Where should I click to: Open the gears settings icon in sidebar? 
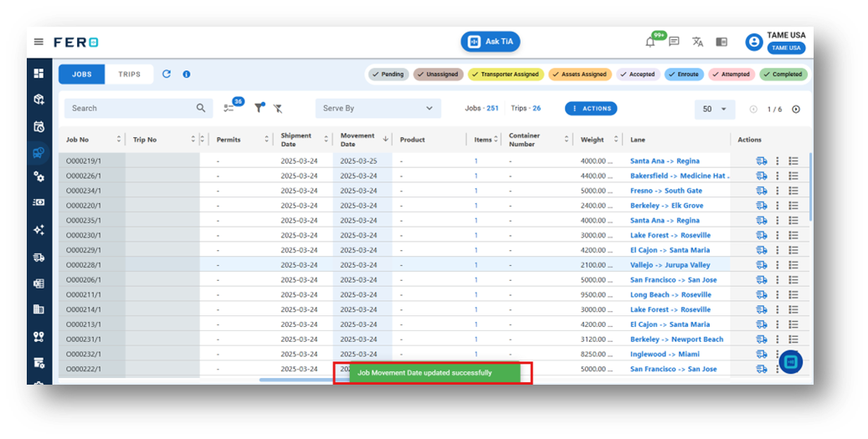[x=39, y=176]
